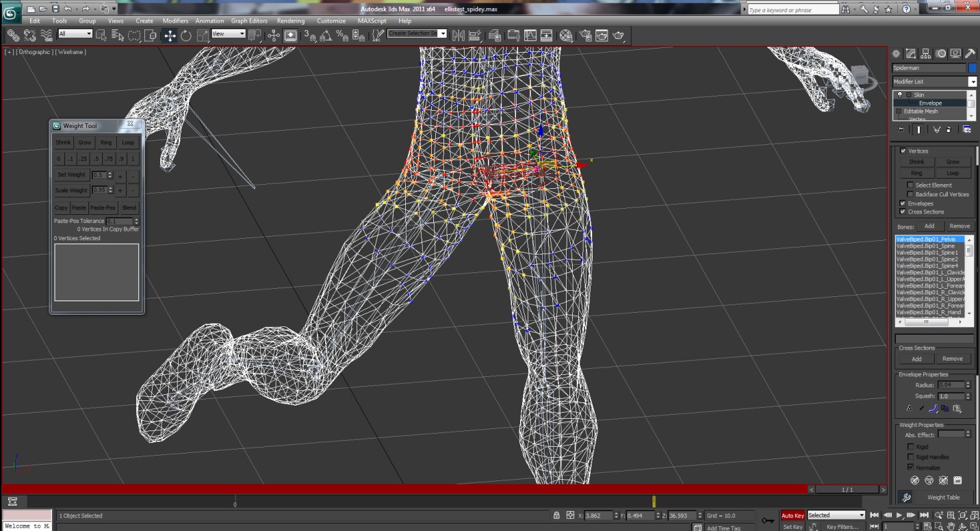This screenshot has width=980, height=531.
Task: Select the Select and Move tool
Action: point(170,36)
